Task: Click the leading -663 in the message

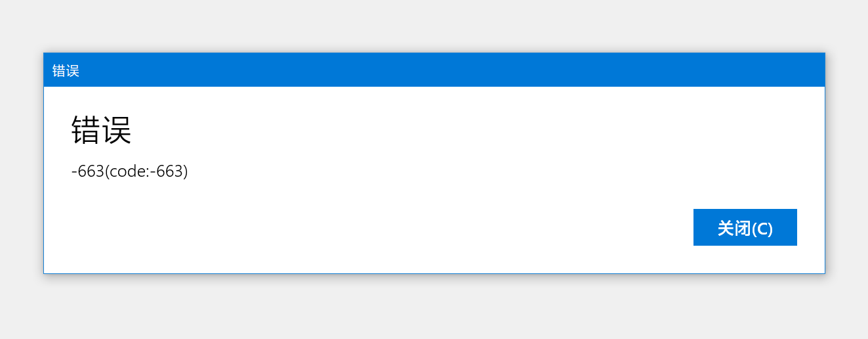Action: pos(87,171)
